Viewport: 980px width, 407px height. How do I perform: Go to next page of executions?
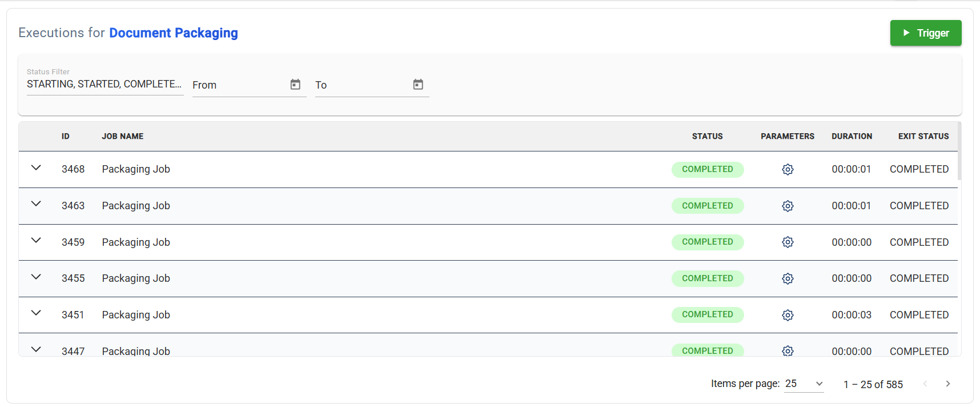click(947, 384)
